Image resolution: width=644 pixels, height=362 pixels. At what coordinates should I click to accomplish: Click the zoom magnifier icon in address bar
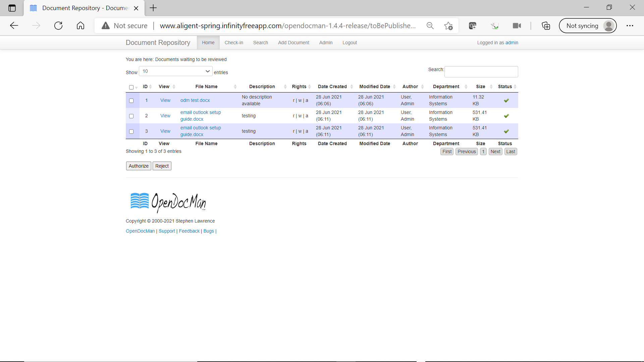pyautogui.click(x=430, y=26)
